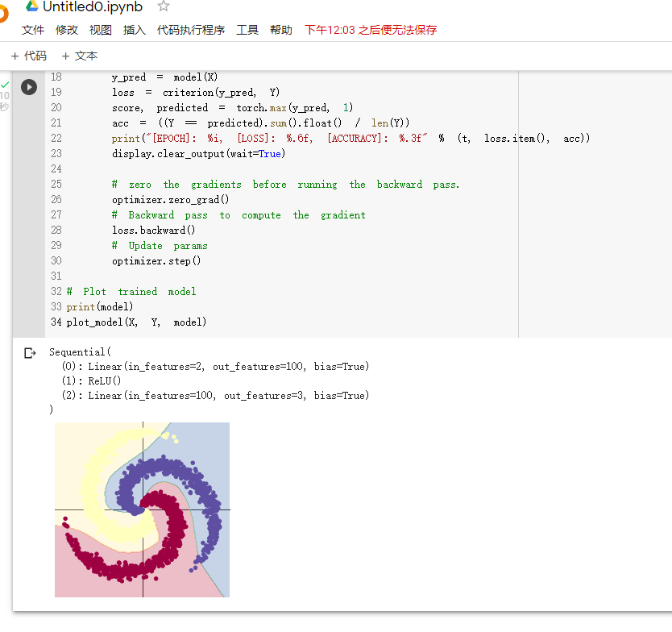The width and height of the screenshot is (672, 632).
Task: Click code line optimizer.step()
Action: tap(156, 261)
